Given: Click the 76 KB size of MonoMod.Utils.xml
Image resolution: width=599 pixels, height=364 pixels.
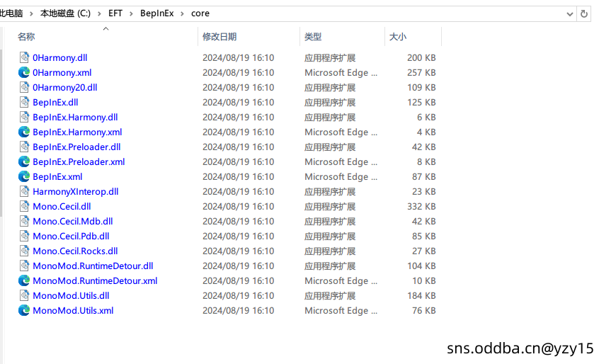Looking at the screenshot, I should coord(423,311).
